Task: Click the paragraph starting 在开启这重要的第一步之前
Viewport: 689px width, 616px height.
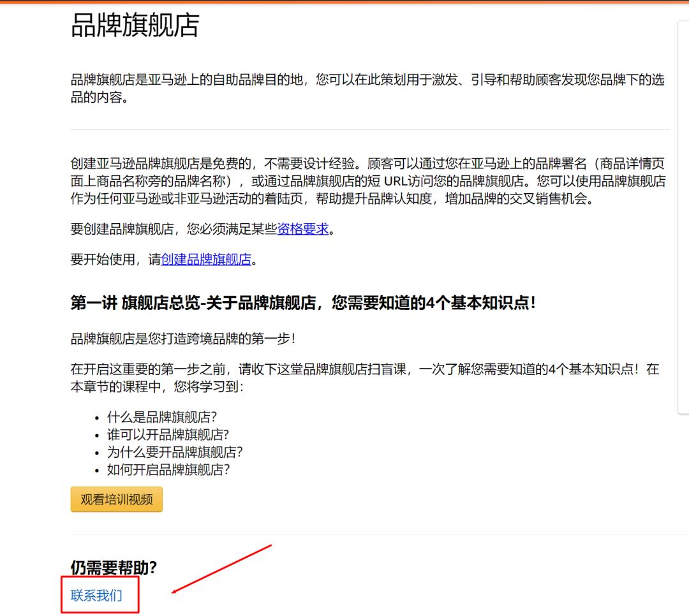Action: [x=365, y=378]
